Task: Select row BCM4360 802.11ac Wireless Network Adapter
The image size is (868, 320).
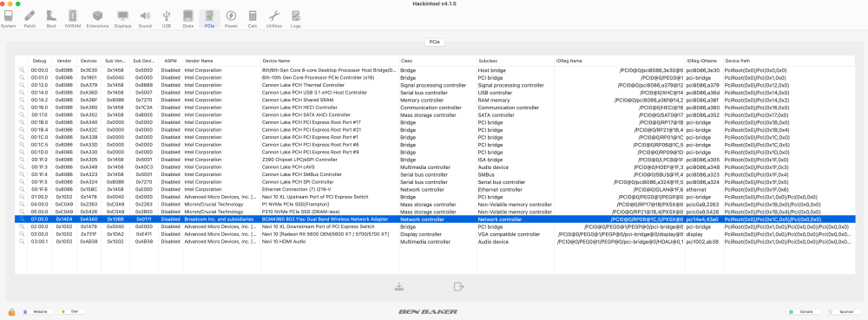Action: pyautogui.click(x=436, y=219)
